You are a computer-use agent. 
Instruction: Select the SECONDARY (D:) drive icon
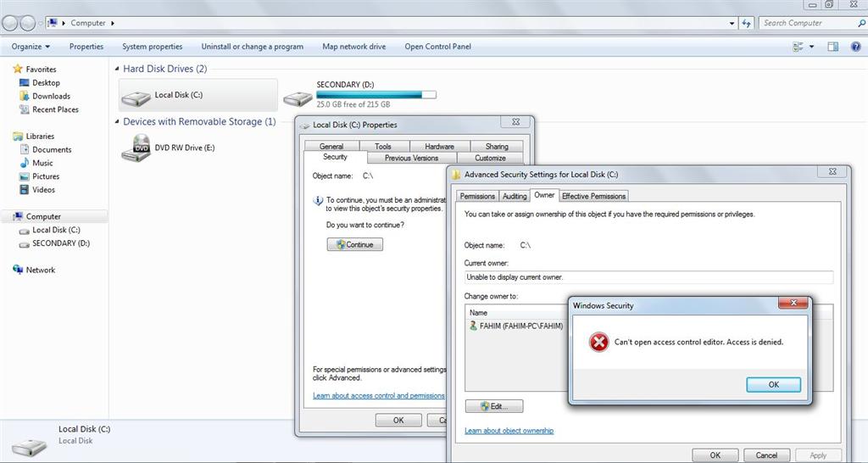tap(298, 98)
